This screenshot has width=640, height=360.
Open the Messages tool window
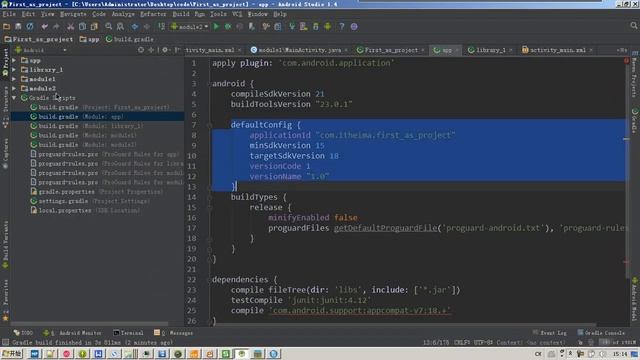point(173,333)
